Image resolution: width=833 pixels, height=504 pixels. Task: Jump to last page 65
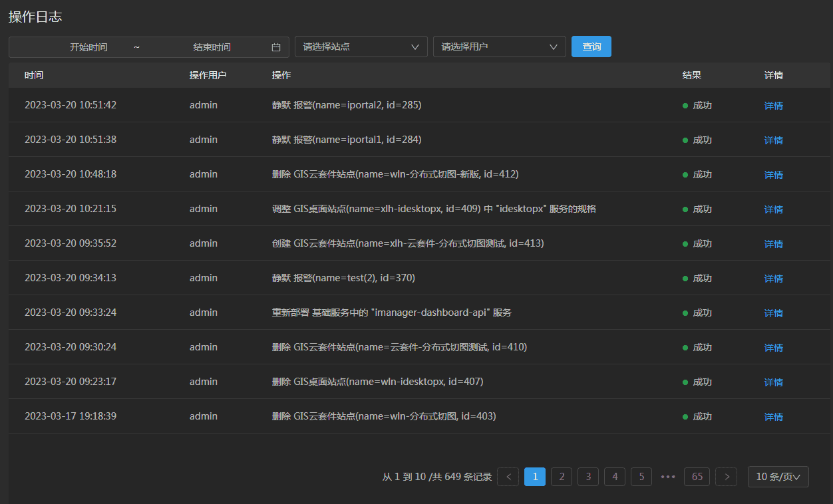pyautogui.click(x=697, y=477)
